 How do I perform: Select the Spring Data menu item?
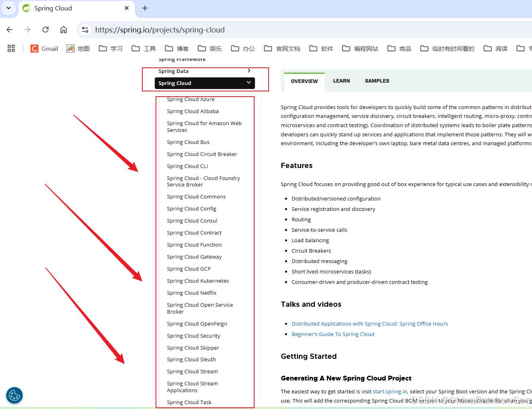(x=173, y=71)
